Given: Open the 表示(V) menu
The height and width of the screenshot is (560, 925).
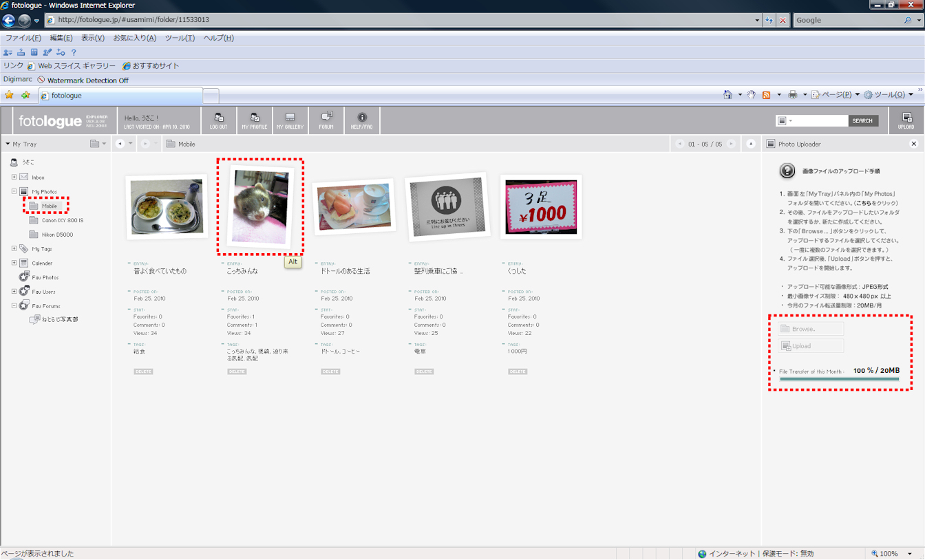Looking at the screenshot, I should tap(93, 38).
